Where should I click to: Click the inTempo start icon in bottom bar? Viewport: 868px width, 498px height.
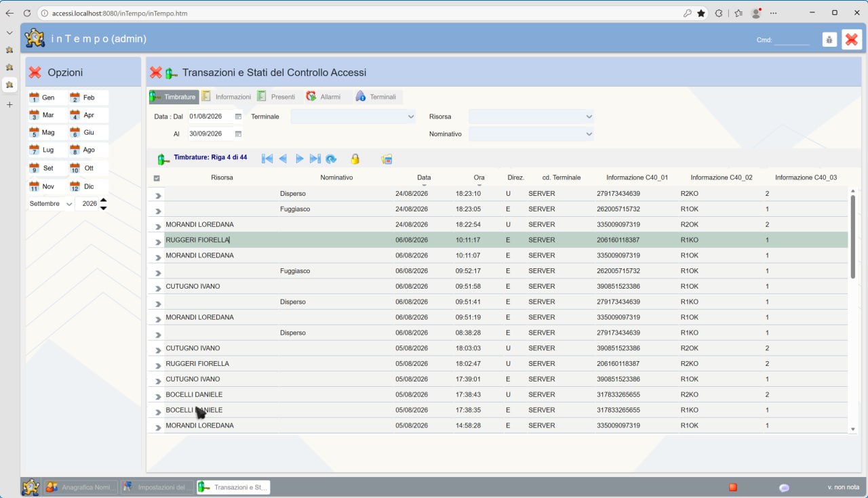coord(30,487)
